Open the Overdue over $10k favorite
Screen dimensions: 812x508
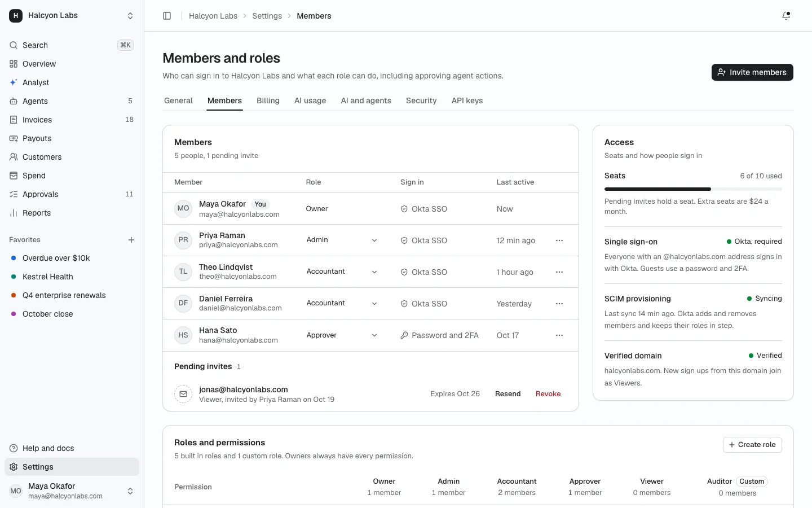[72, 258]
